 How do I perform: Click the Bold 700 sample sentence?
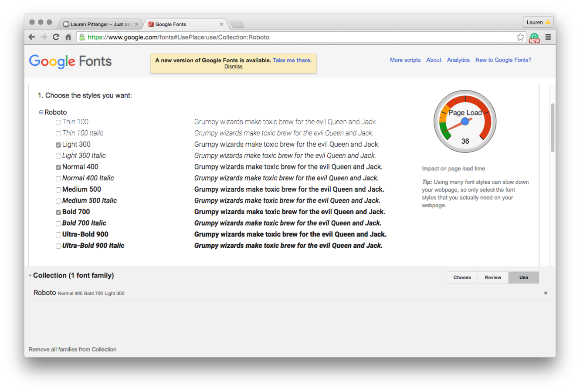[290, 212]
